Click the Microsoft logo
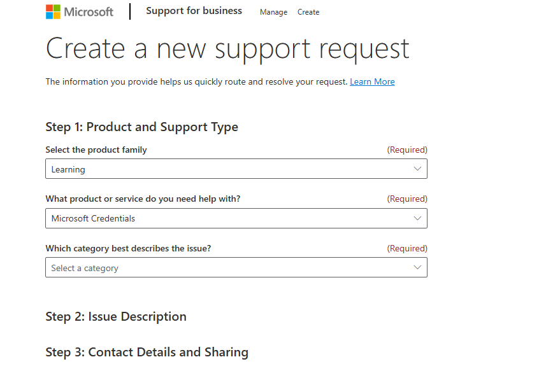Screen dimensions: 539x392 [80, 11]
